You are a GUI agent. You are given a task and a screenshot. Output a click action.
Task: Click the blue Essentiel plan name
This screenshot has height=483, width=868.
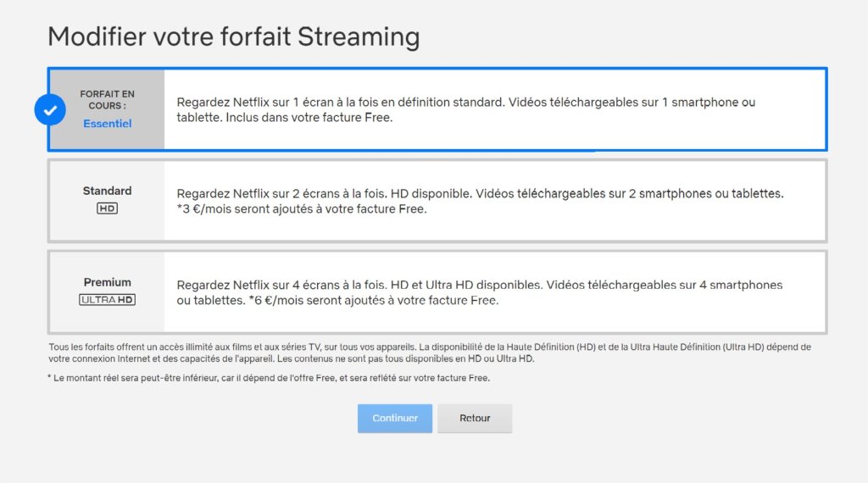tap(108, 124)
